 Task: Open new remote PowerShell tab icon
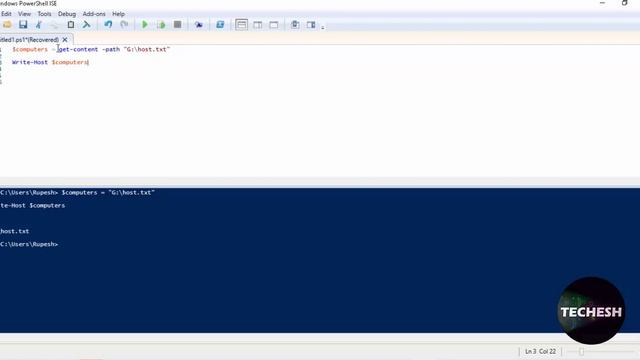pos(199,25)
